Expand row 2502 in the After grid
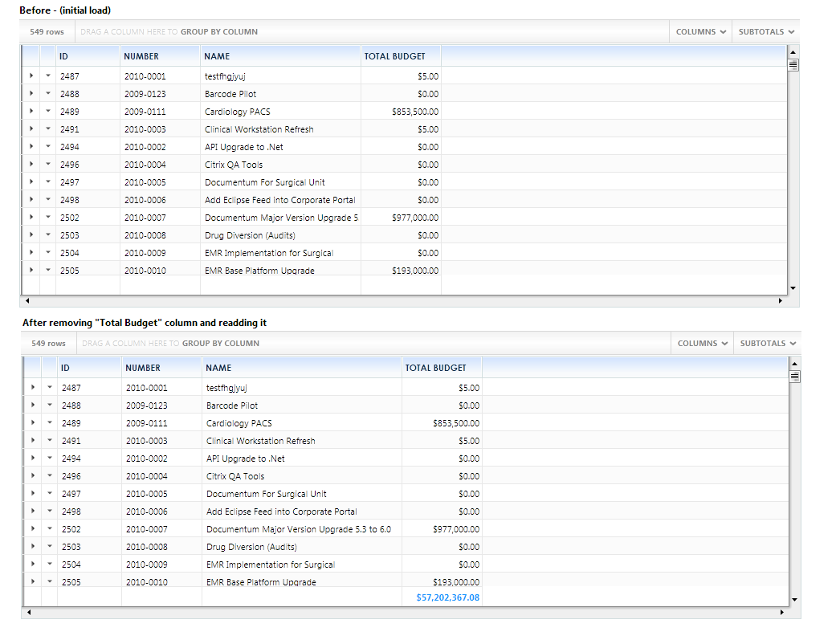 [x=32, y=529]
